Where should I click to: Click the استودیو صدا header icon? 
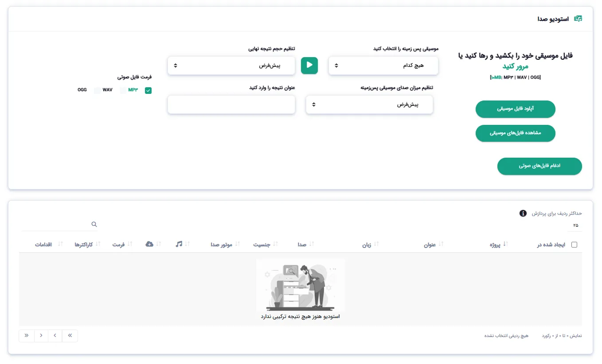point(578,19)
